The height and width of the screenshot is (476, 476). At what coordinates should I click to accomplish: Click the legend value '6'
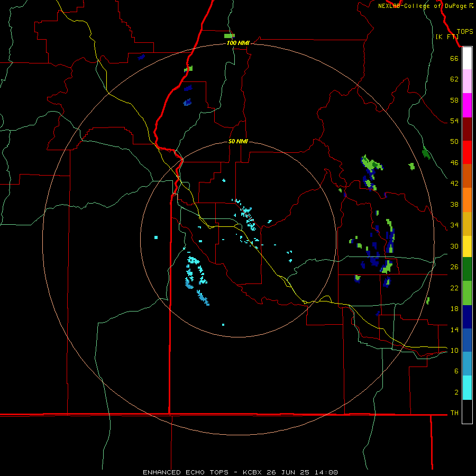456,371
